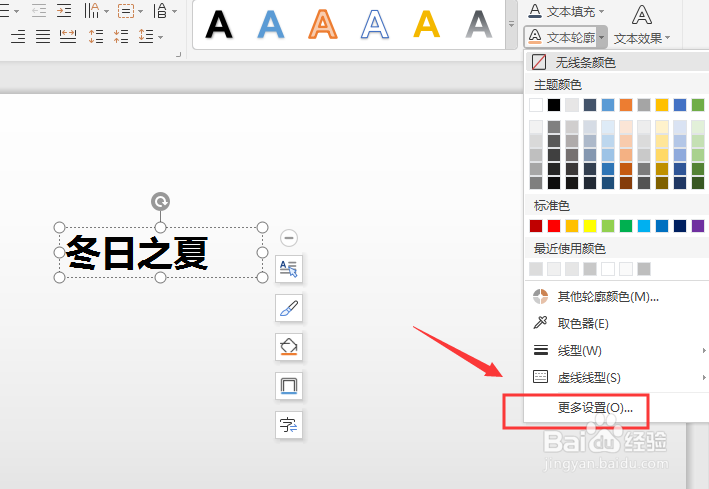Click the align right paragraph icon
709x489 pixels.
pos(18,36)
